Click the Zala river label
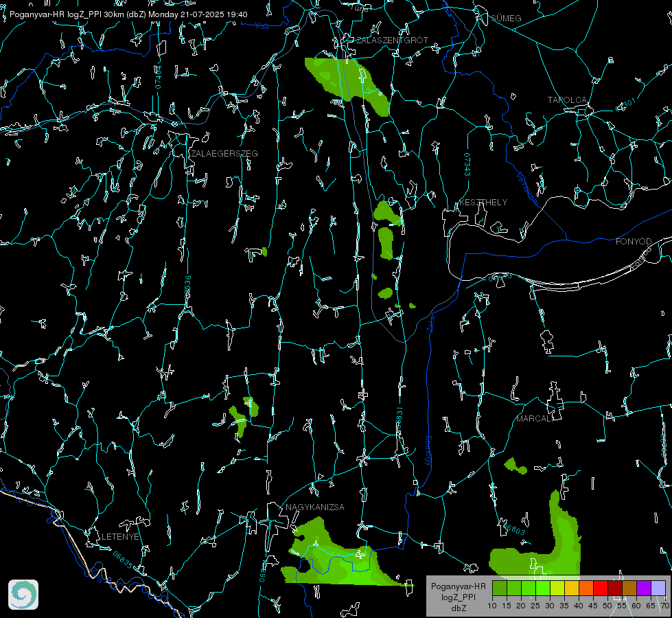Screen dimensions: 672x618 click(430, 323)
